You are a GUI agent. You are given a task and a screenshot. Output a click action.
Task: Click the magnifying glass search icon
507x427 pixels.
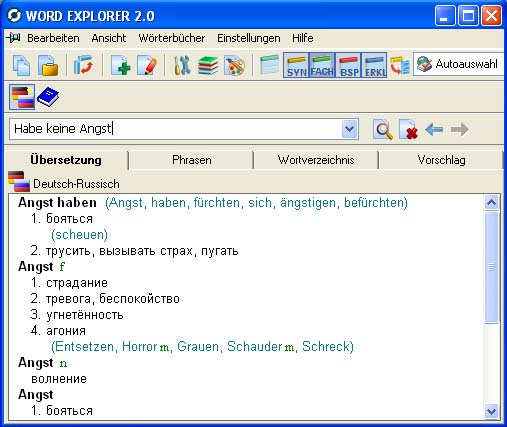[x=383, y=129]
